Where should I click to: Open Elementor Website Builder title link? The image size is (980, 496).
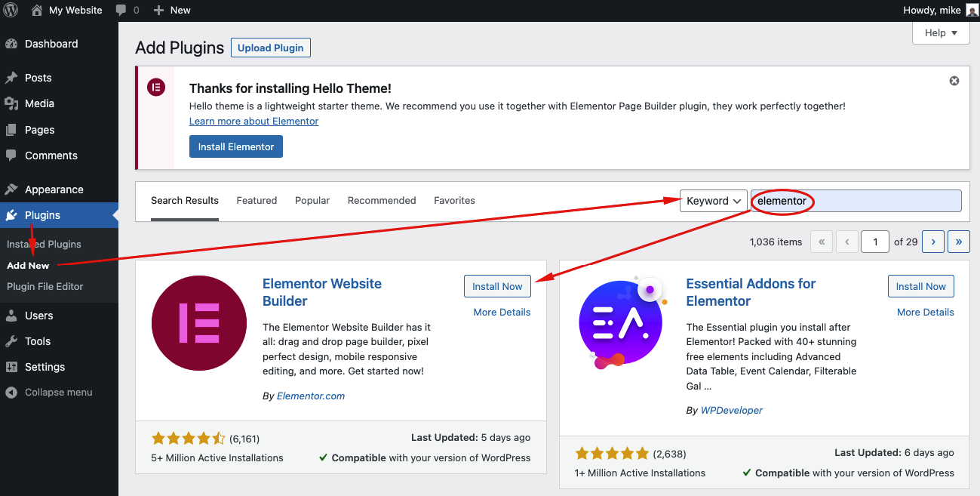pyautogui.click(x=322, y=292)
